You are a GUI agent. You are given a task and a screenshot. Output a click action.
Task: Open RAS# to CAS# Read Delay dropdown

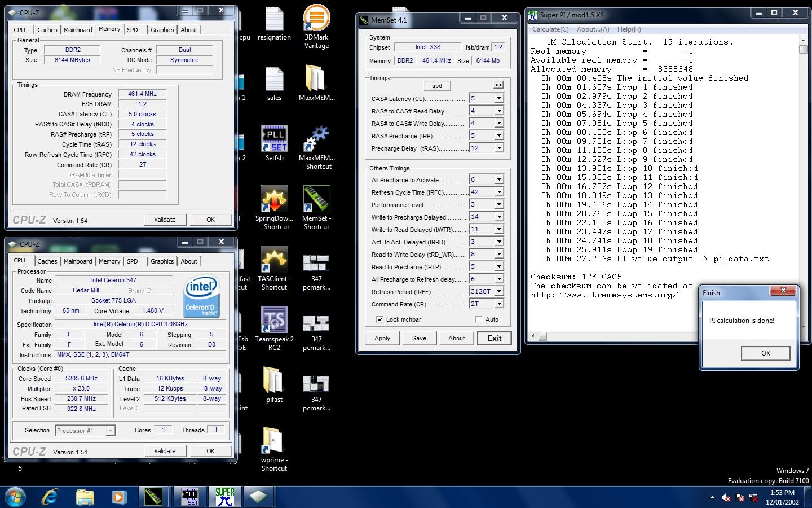(499, 111)
